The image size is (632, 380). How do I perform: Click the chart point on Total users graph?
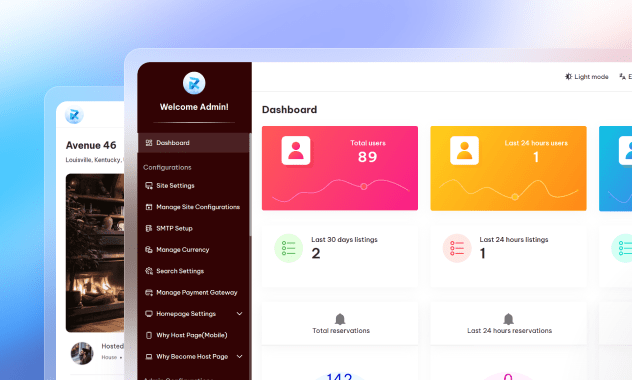[x=364, y=186]
